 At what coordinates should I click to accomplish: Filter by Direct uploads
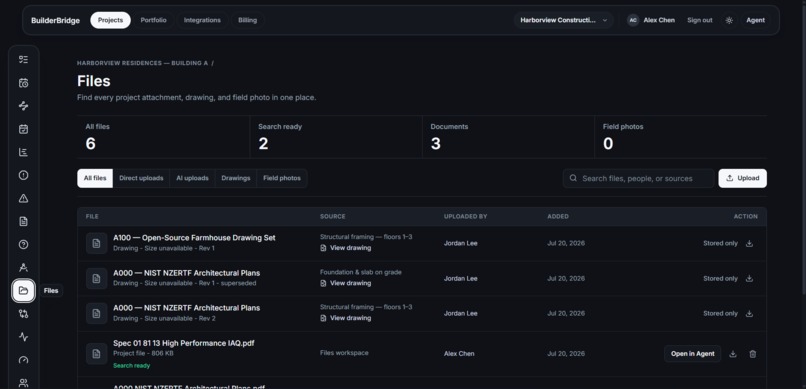(x=141, y=178)
